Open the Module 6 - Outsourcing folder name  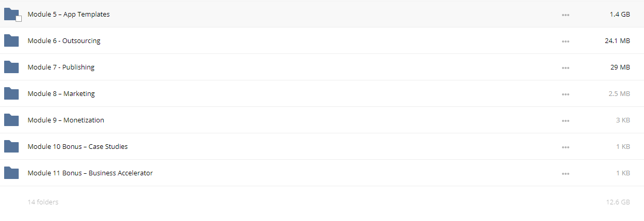pos(64,40)
